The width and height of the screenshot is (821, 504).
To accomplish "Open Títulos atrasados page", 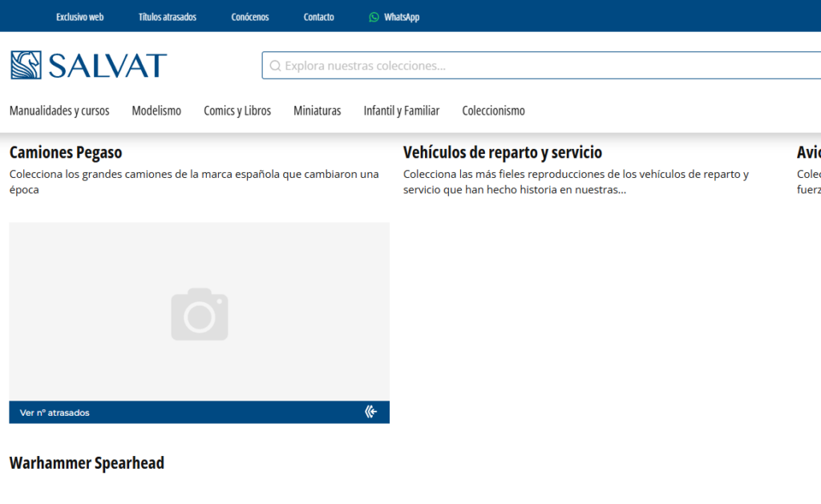I will pyautogui.click(x=167, y=17).
